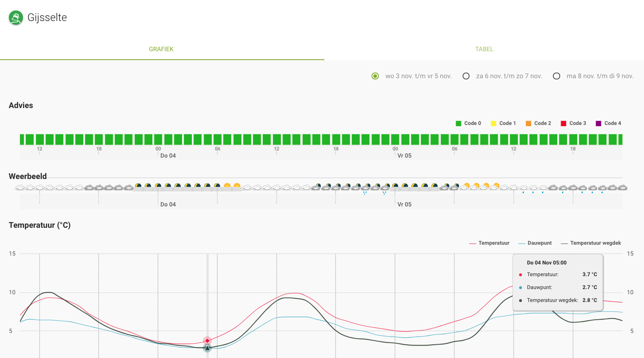Click the 'Advies' section heading

(x=21, y=105)
